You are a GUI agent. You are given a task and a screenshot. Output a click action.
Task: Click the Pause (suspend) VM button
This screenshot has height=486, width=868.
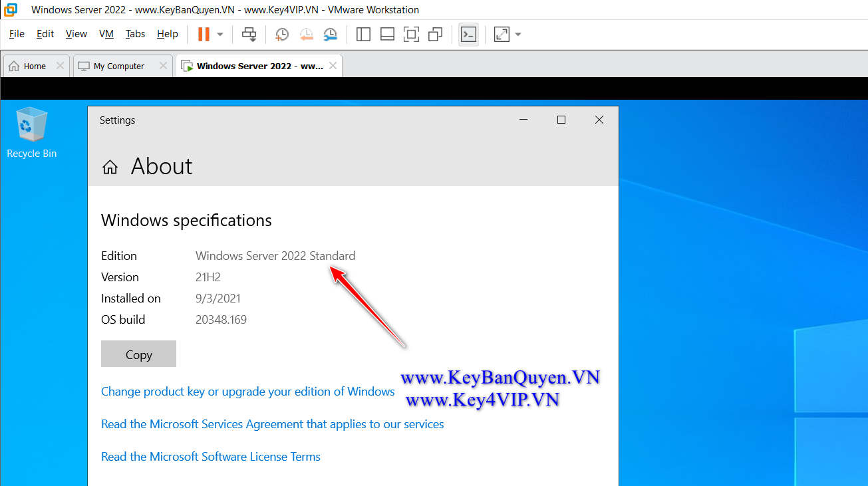(x=204, y=34)
